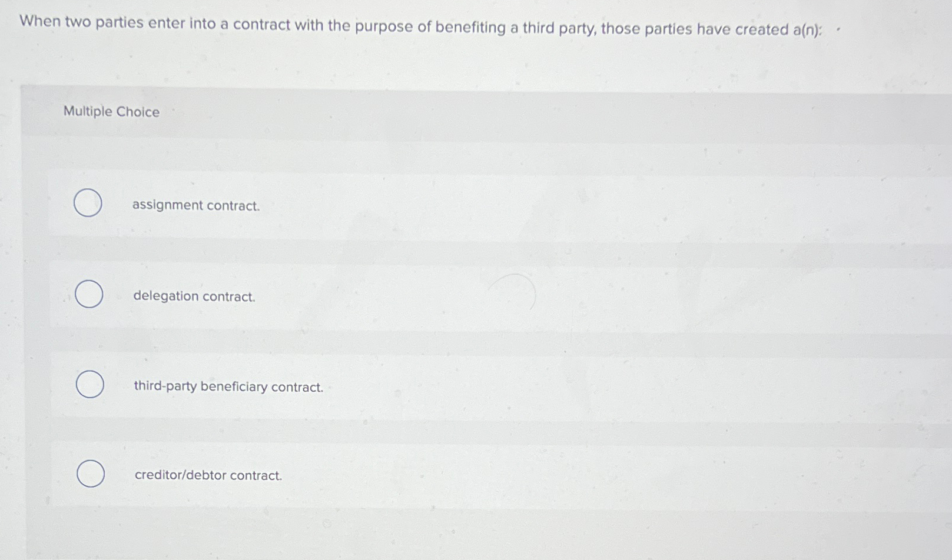
Task: Pick the third-party beneficiary contract answer text
Action: click(227, 387)
